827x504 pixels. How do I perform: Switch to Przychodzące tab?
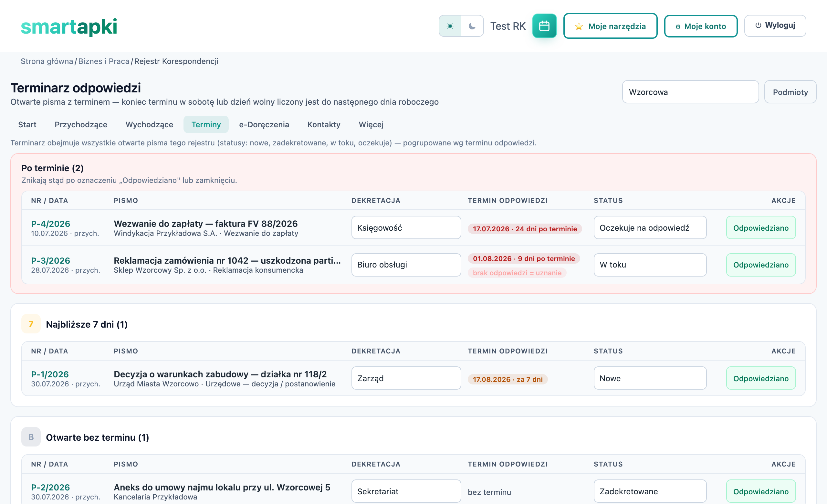[x=81, y=124]
